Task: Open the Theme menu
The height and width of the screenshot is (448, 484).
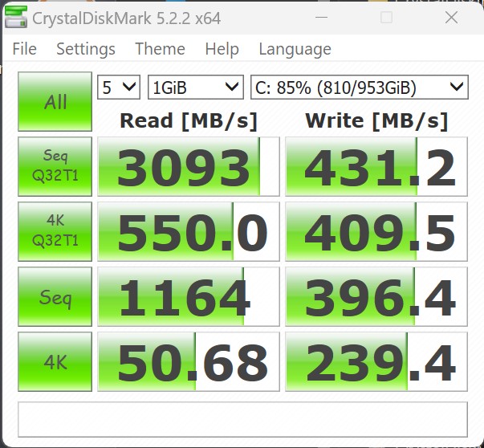Action: 160,49
